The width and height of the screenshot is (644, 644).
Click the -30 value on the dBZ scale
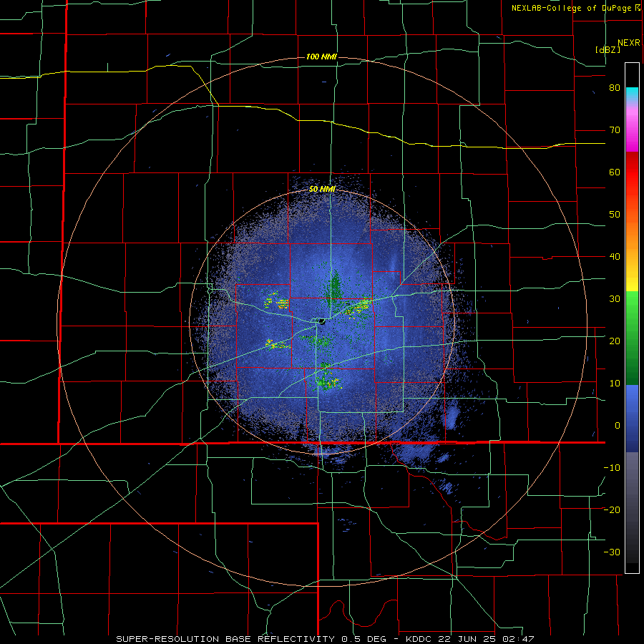(x=612, y=552)
